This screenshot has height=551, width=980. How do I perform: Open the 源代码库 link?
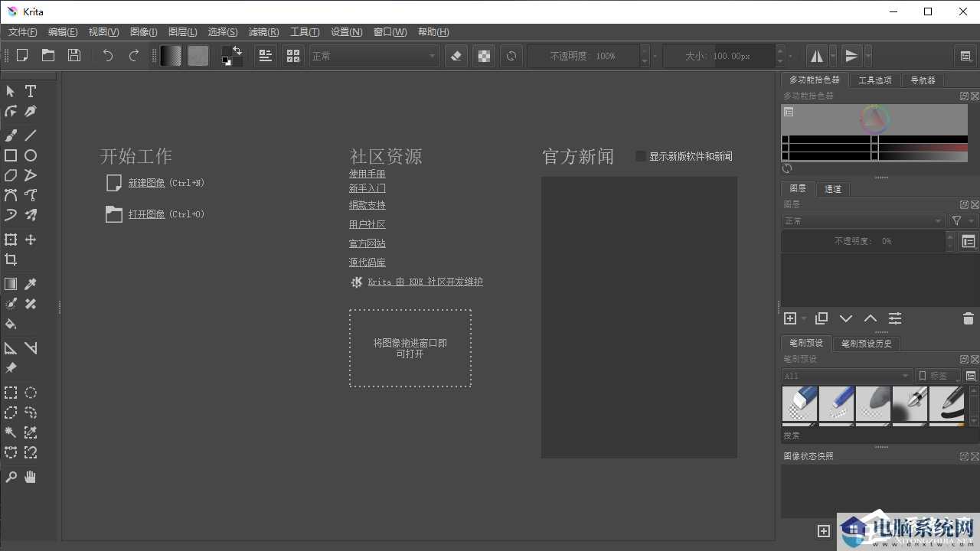pyautogui.click(x=367, y=262)
